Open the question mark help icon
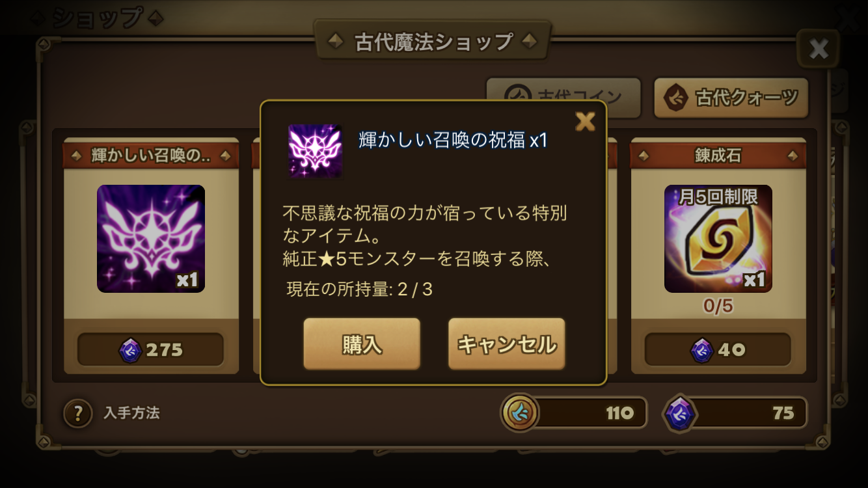Viewport: 868px width, 488px height. coord(78,413)
